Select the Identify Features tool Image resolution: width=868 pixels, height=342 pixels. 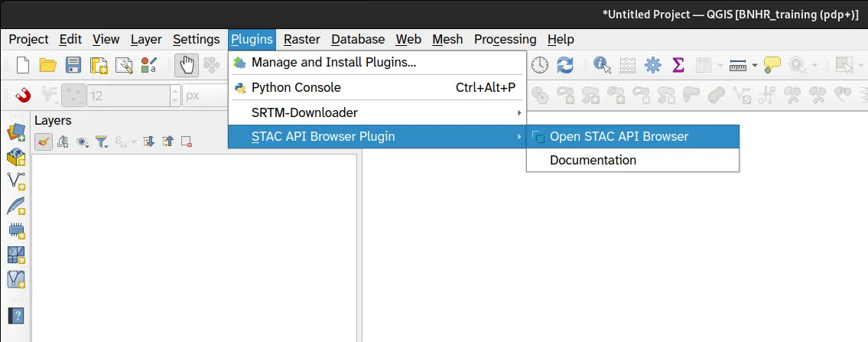[603, 65]
